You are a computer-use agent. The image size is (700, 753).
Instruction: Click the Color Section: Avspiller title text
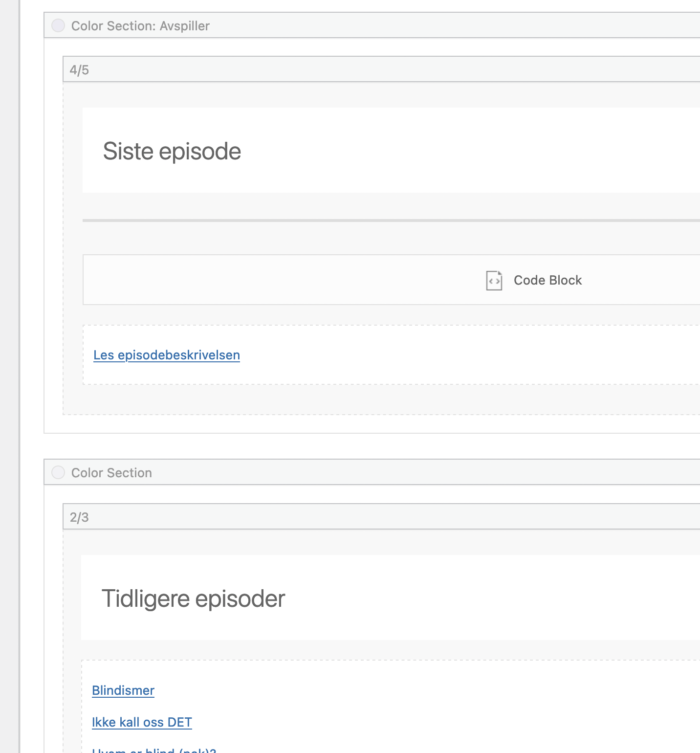coord(140,26)
